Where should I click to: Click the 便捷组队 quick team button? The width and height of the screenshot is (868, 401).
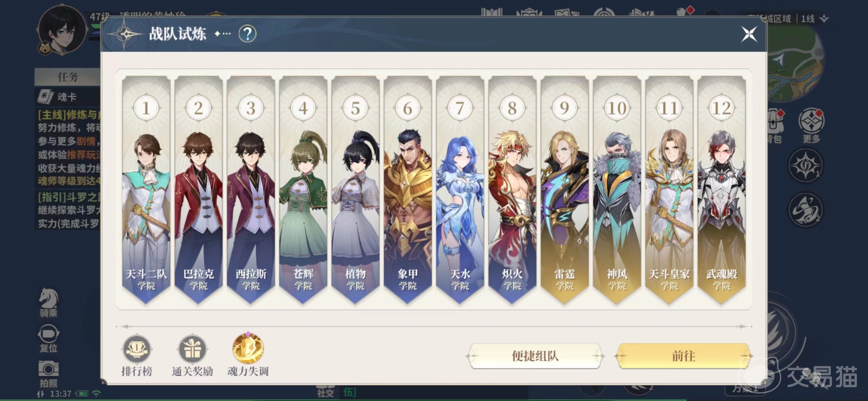pos(535,356)
